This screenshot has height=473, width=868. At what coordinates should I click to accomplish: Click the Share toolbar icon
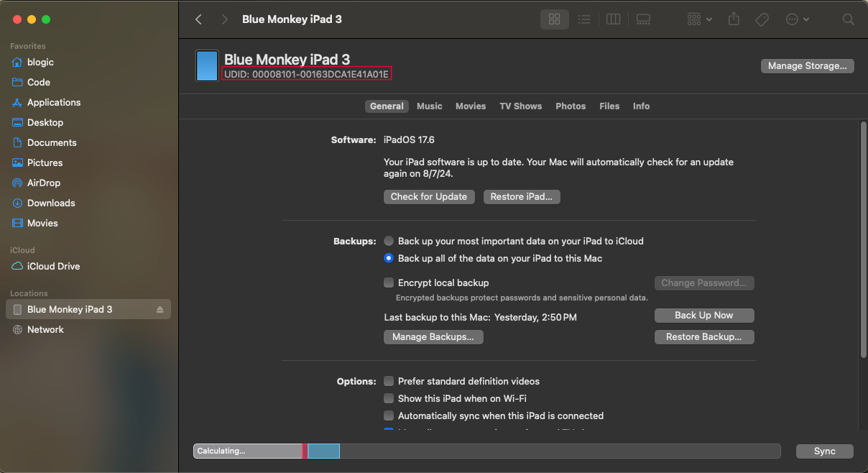coord(734,19)
